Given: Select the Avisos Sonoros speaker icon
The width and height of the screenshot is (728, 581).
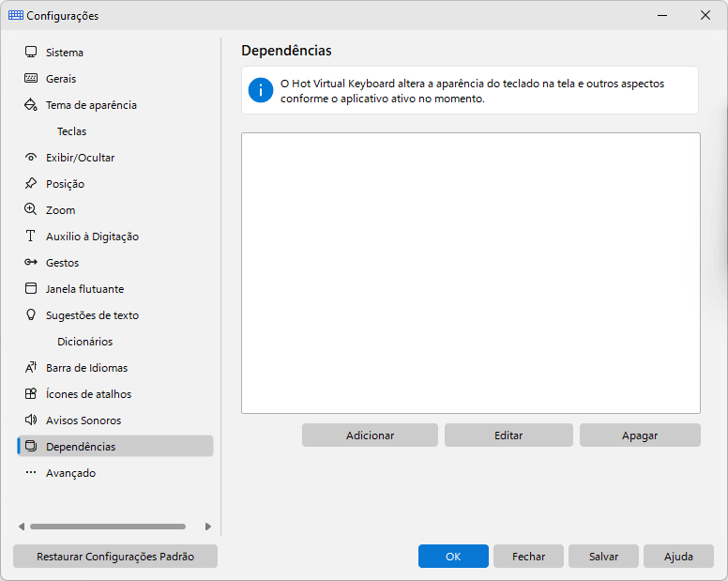Looking at the screenshot, I should point(31,420).
